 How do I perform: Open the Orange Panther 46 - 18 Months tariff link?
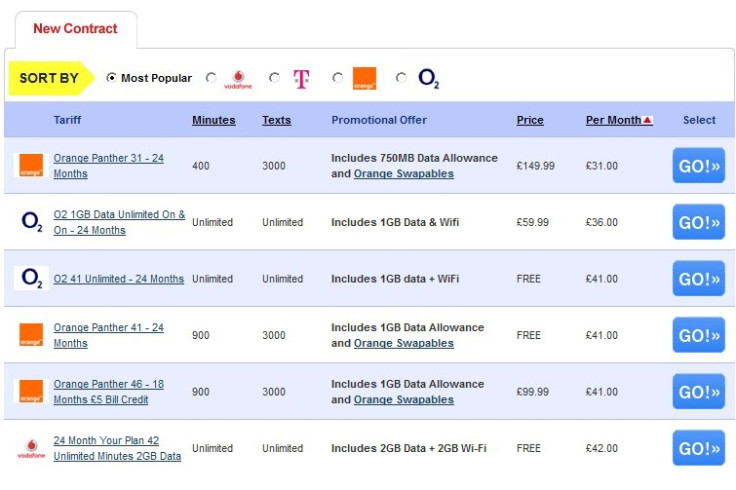pos(108,391)
